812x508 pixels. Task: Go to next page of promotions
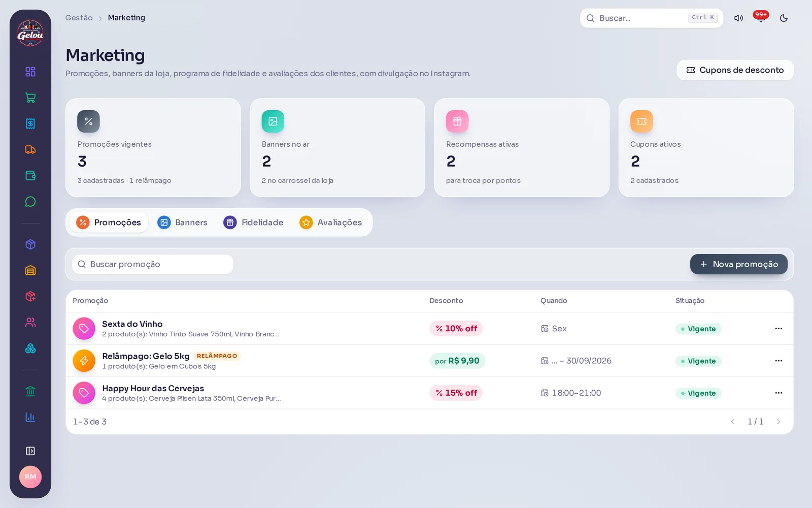click(x=779, y=422)
